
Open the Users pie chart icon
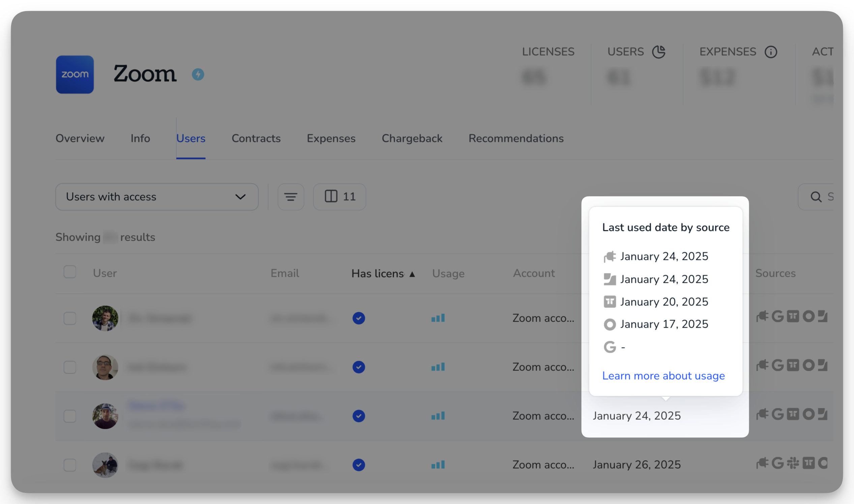(x=659, y=52)
